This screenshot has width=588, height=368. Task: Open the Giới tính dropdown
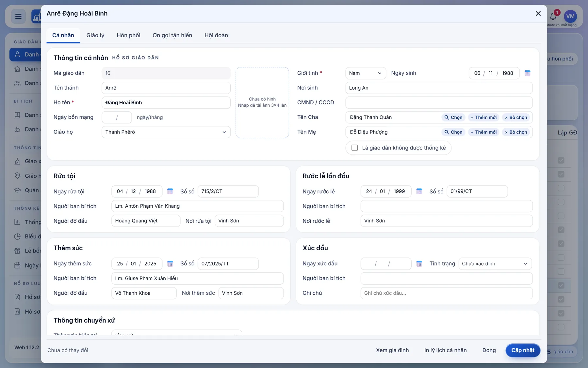tap(366, 73)
